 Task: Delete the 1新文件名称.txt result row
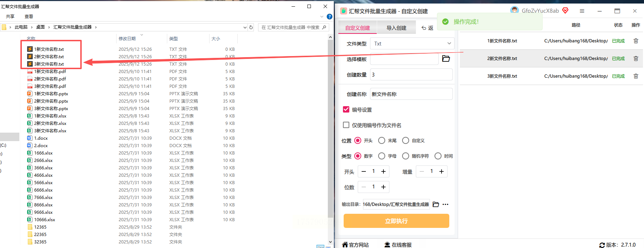pyautogui.click(x=636, y=41)
